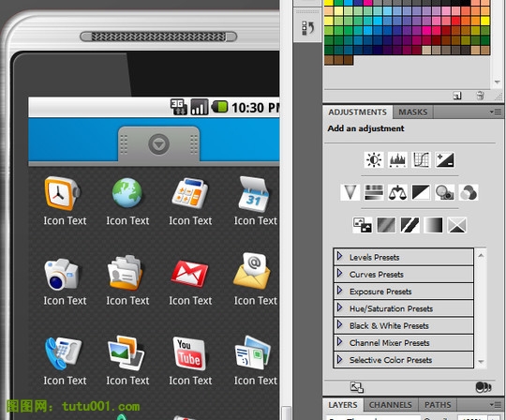Click the calendar 31 icon on mockup
This screenshot has width=506, height=420.
(254, 194)
